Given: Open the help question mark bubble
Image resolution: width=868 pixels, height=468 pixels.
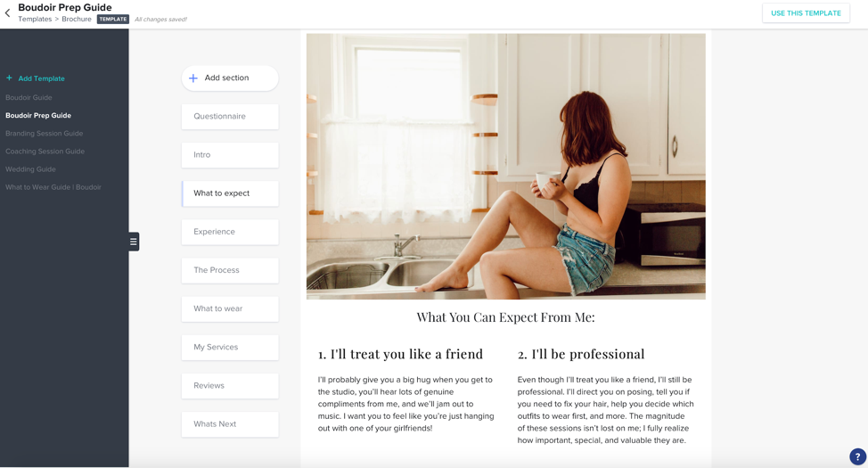Looking at the screenshot, I should [857, 457].
